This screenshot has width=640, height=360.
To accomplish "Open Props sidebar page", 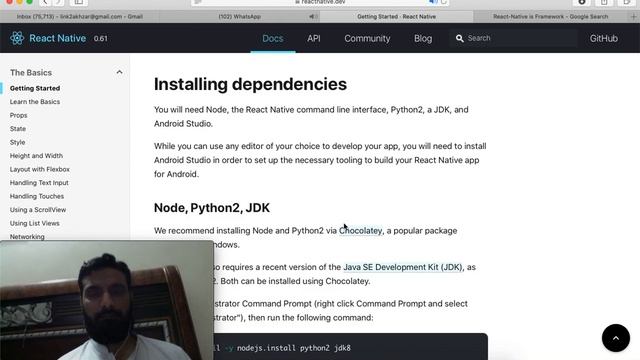I will pyautogui.click(x=18, y=115).
